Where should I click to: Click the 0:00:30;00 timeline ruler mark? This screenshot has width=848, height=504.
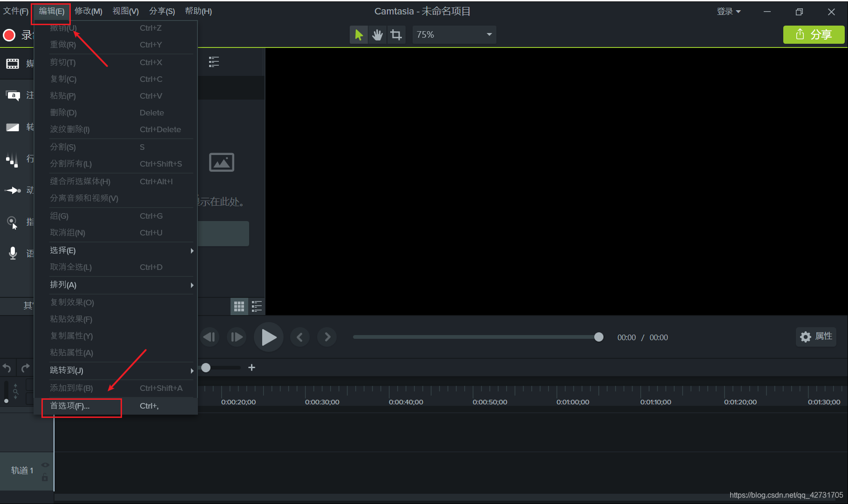pyautogui.click(x=322, y=402)
